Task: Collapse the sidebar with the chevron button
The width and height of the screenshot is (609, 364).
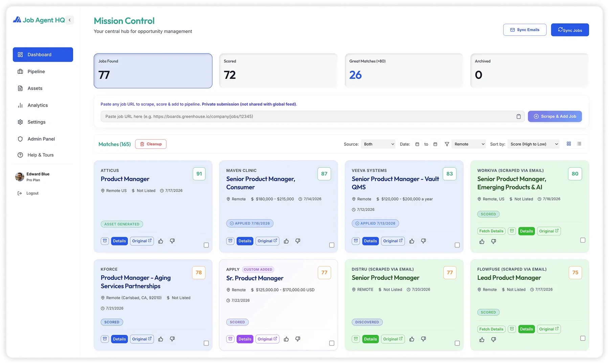Action: pos(70,20)
